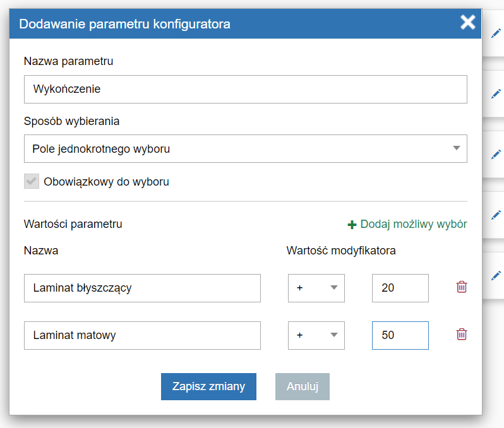504x428 pixels.
Task: Toggle the Obowiązkowy do wyboru checkbox
Action: (x=32, y=181)
